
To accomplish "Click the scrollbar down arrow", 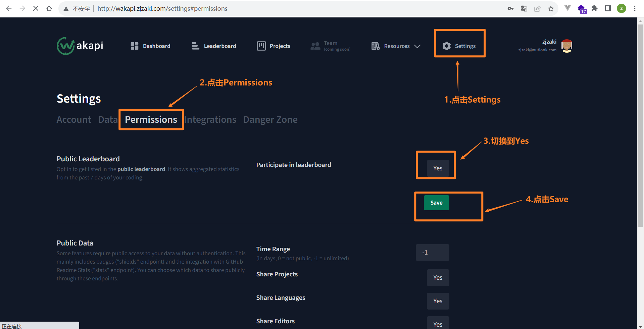I will click(x=641, y=326).
